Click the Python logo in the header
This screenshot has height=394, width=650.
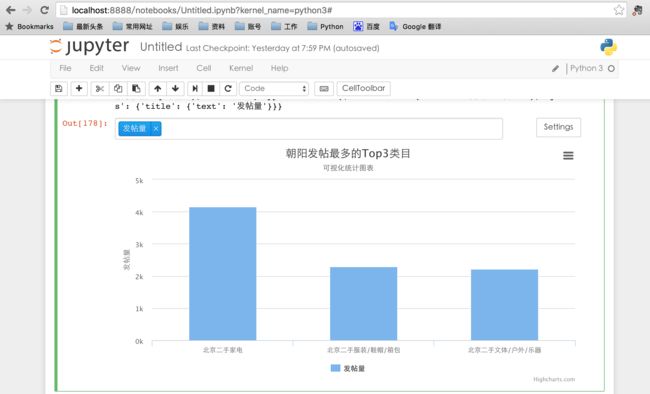608,47
